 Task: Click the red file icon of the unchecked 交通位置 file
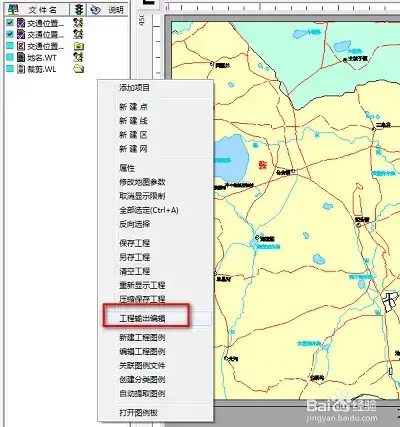pos(21,46)
